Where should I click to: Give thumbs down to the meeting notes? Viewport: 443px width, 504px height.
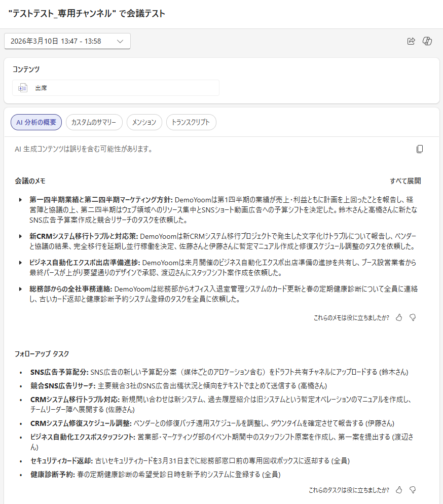click(x=413, y=317)
